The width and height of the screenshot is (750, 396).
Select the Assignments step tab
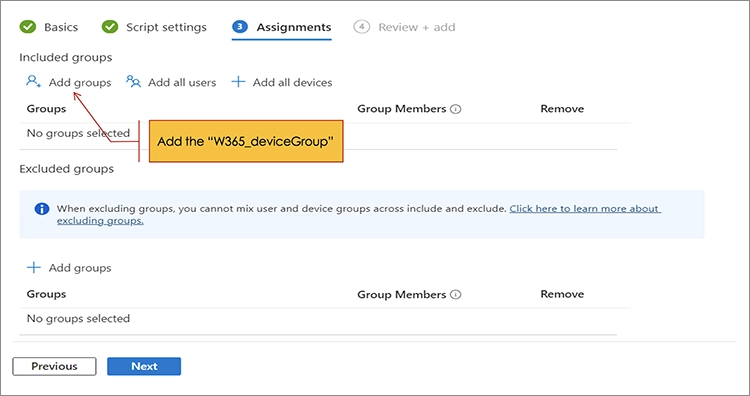coord(282,27)
